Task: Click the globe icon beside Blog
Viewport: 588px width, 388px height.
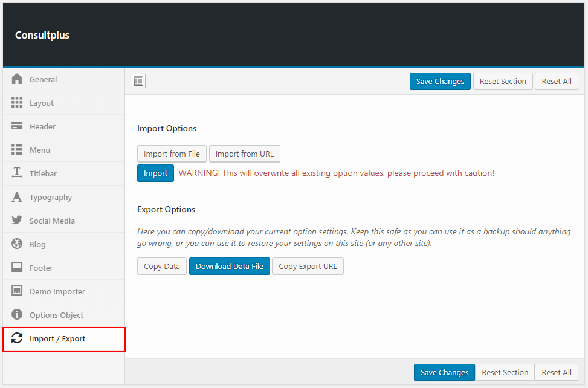Action: (x=17, y=244)
